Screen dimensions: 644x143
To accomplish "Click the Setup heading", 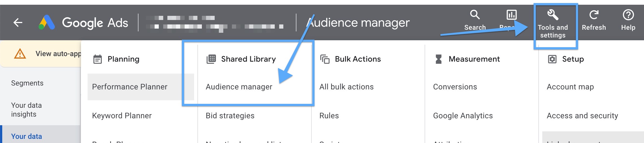I will click(x=573, y=59).
